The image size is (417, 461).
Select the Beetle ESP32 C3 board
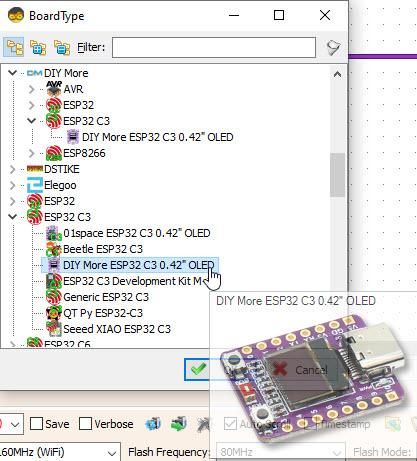pos(103,249)
